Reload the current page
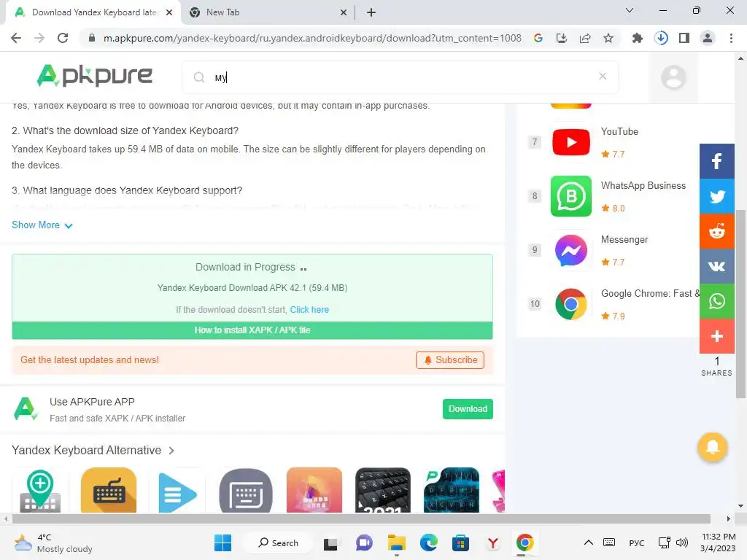The width and height of the screenshot is (747, 560). (63, 38)
